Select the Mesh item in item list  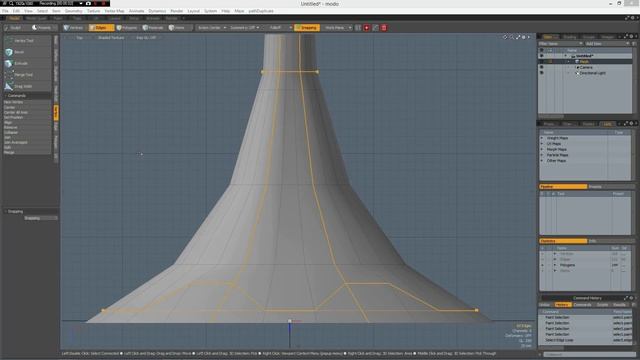[585, 62]
